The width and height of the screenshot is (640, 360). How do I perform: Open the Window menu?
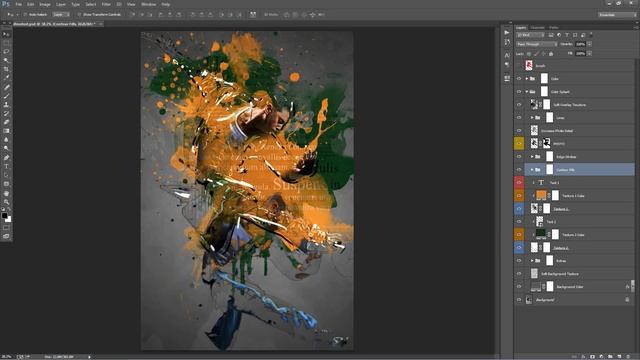pyautogui.click(x=149, y=4)
